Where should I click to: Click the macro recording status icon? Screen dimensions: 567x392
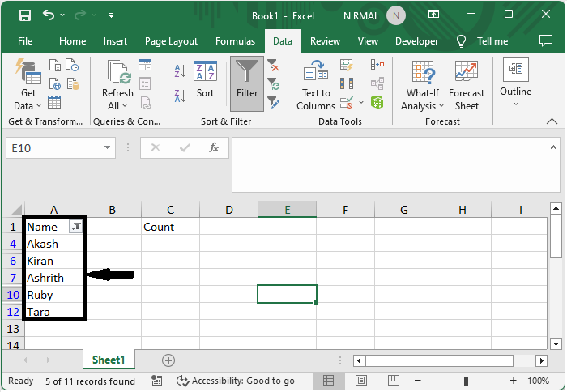tap(156, 381)
